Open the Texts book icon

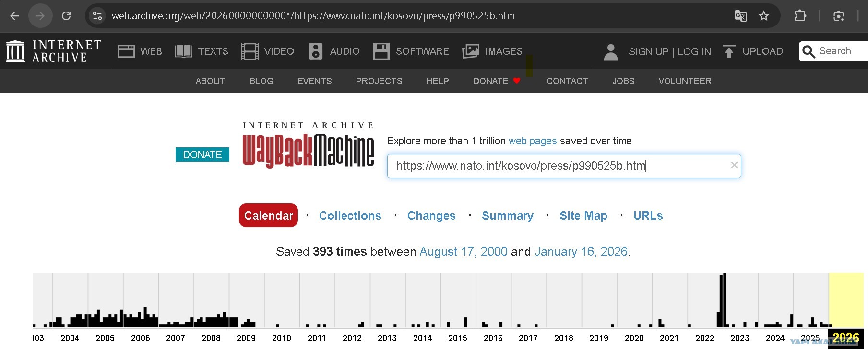[x=184, y=51]
